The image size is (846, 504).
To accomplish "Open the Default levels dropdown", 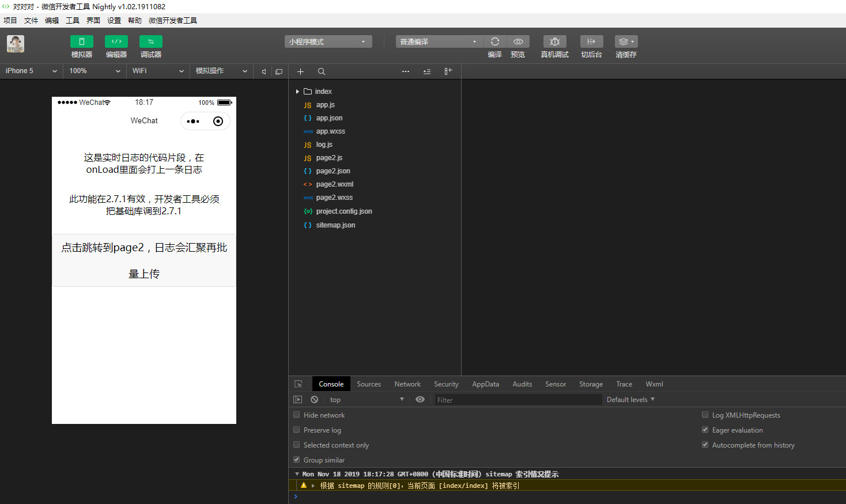I will click(631, 400).
